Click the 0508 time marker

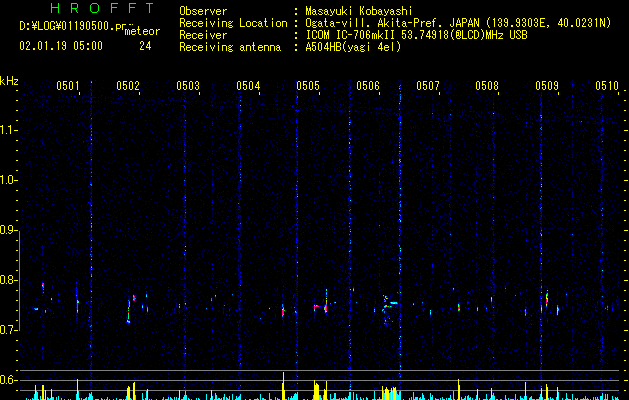click(x=487, y=86)
